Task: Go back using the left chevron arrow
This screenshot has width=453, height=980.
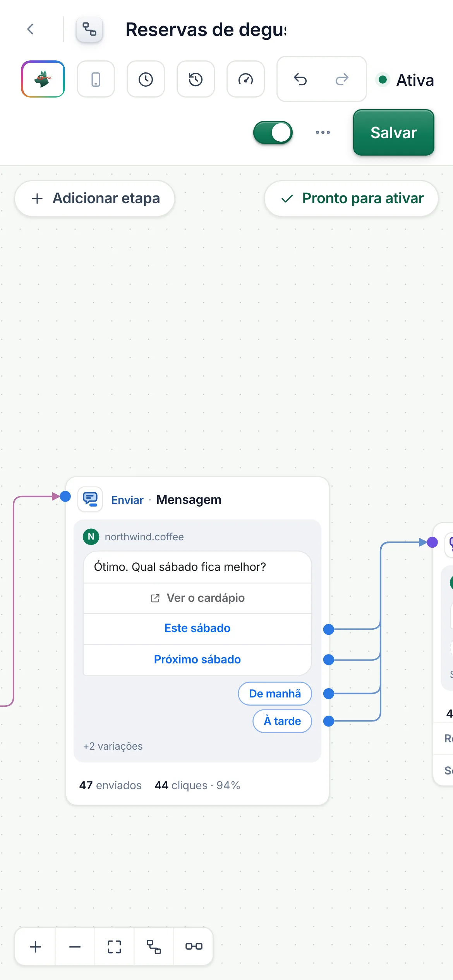Action: [31, 29]
